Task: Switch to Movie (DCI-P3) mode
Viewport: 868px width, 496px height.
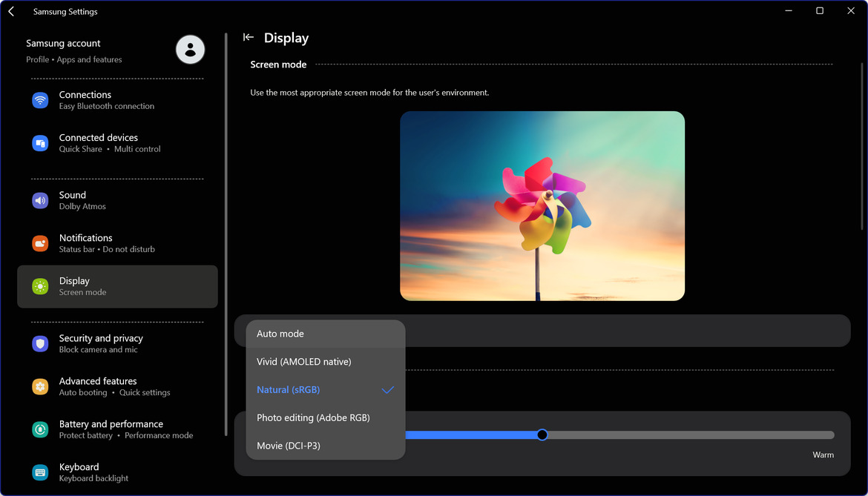Action: click(326, 446)
